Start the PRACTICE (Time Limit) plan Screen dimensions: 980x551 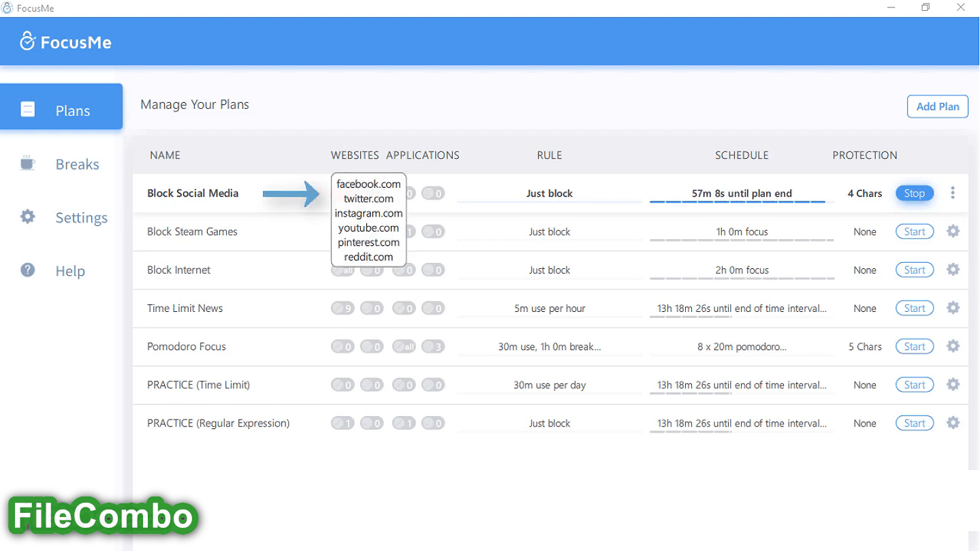pos(914,385)
